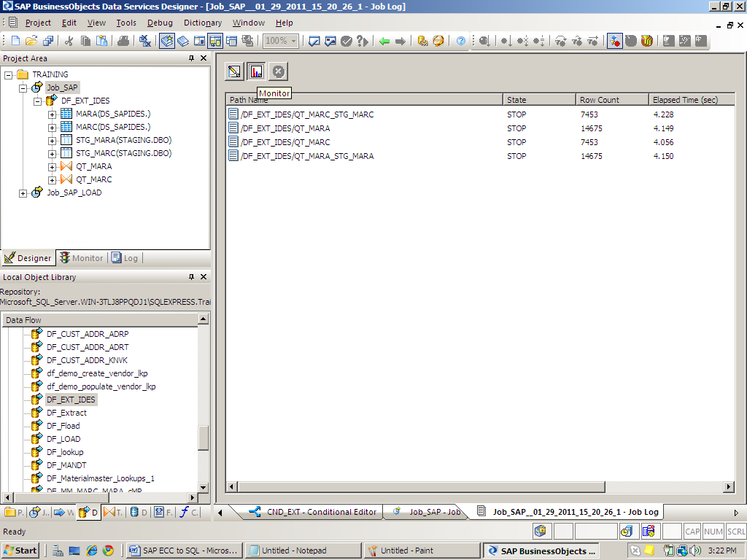747x560 pixels.
Task: Toggle the Local Object Library icon
Action: [x=167, y=41]
